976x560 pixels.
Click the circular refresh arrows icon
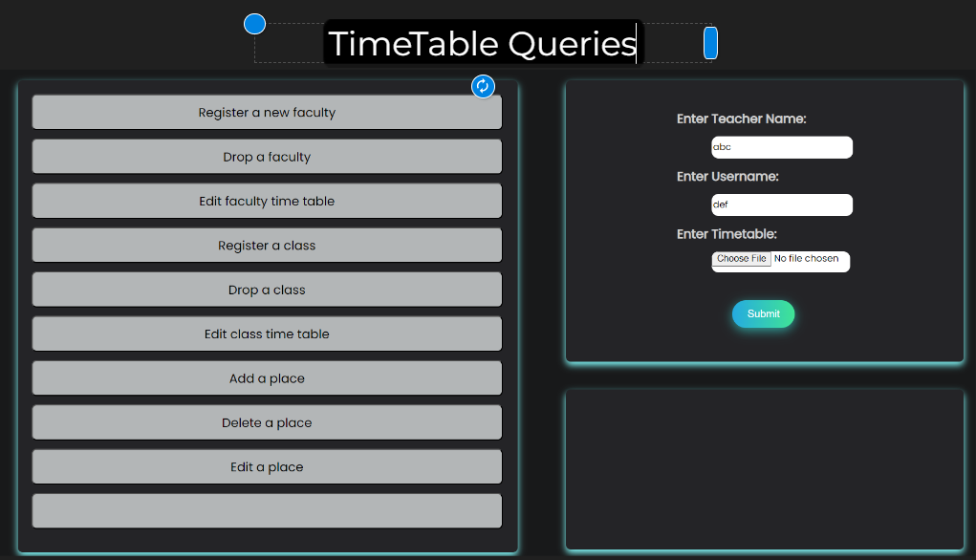coord(483,87)
